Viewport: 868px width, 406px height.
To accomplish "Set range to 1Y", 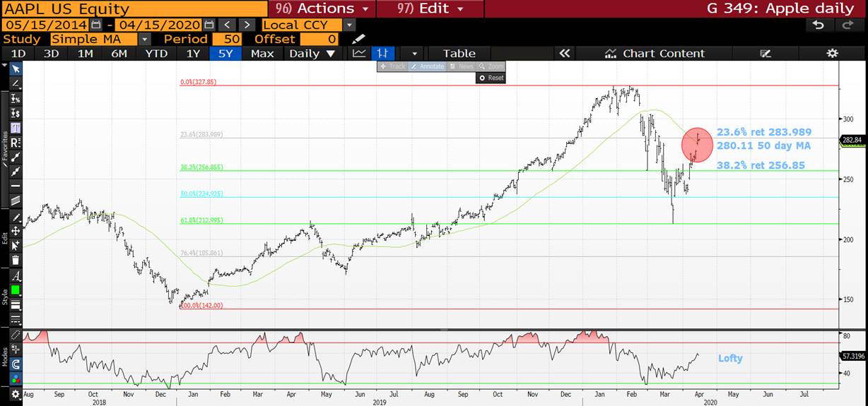I will (193, 53).
